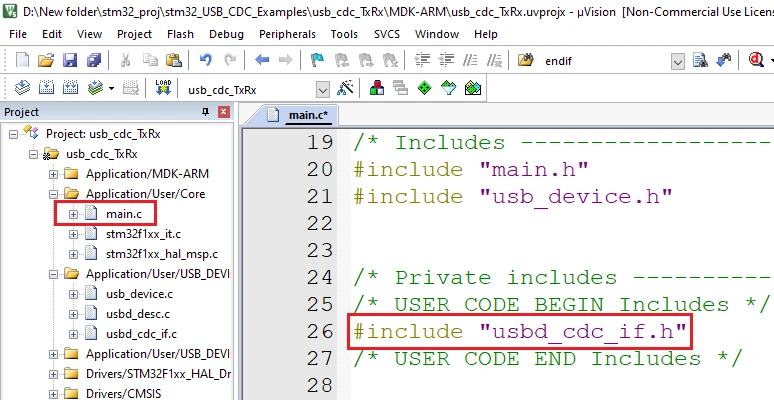Click the Indent selection icon
This screenshot has width=774, height=400.
point(422,60)
